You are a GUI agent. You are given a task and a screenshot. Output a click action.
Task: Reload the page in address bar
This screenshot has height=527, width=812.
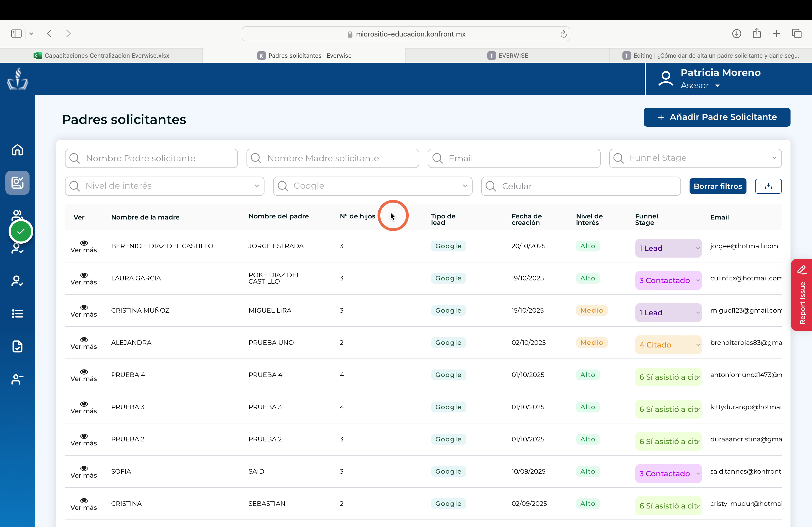[x=563, y=34]
